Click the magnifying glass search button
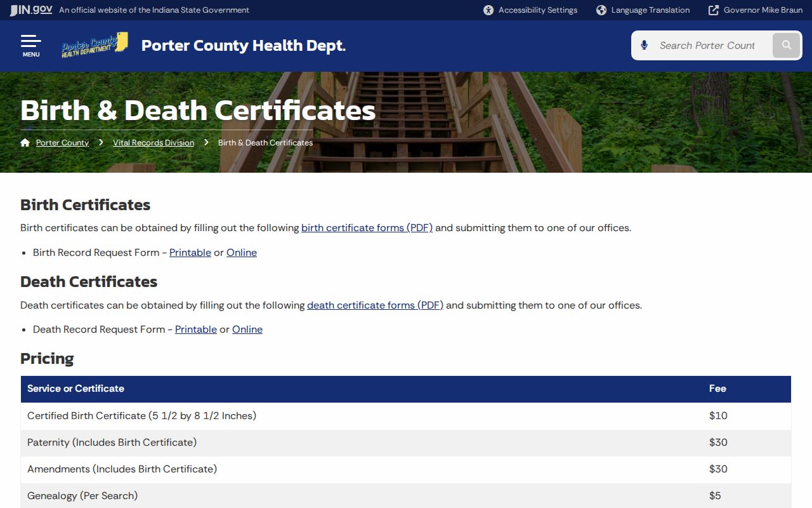Screen dimensions: 812x508 pyautogui.click(x=787, y=46)
